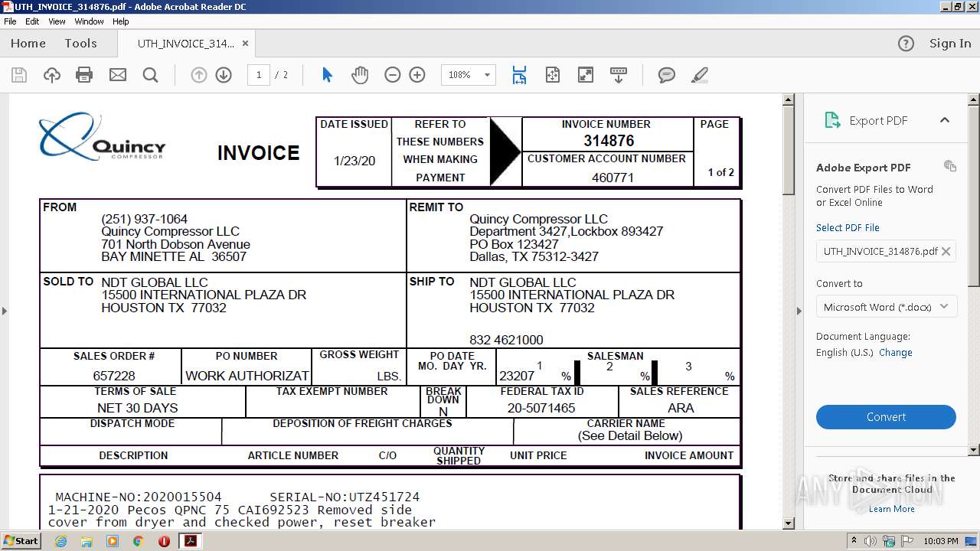The width and height of the screenshot is (980, 551).
Task: Activate the Hand pan tool
Action: tap(360, 75)
